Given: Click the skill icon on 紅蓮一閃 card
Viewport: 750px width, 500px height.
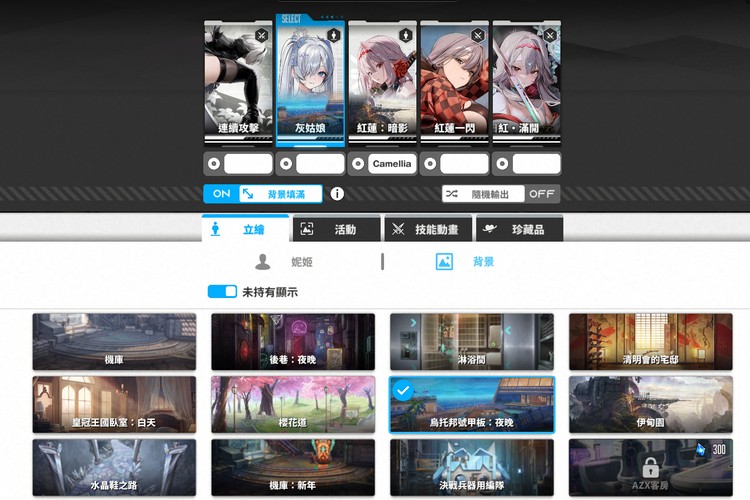Looking at the screenshot, I should [478, 35].
